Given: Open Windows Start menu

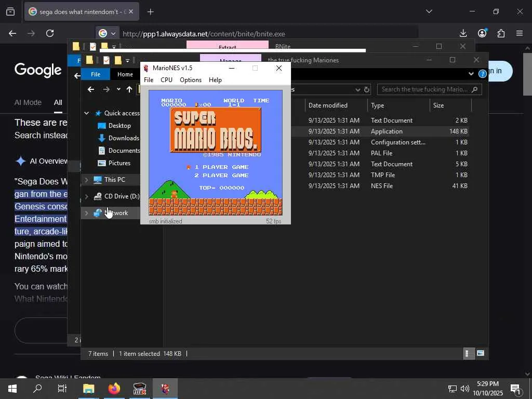Looking at the screenshot, I should click(12, 389).
